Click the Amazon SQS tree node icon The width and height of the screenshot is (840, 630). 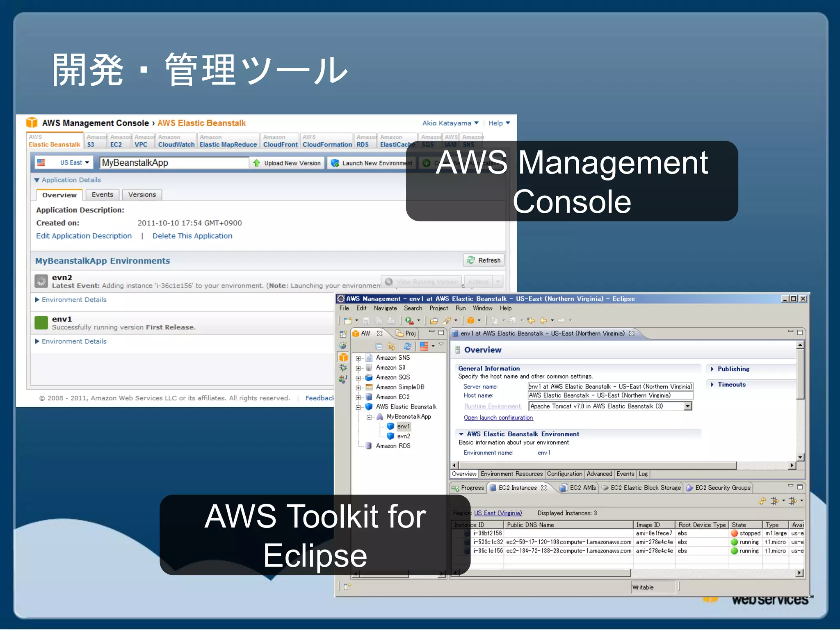pos(369,377)
